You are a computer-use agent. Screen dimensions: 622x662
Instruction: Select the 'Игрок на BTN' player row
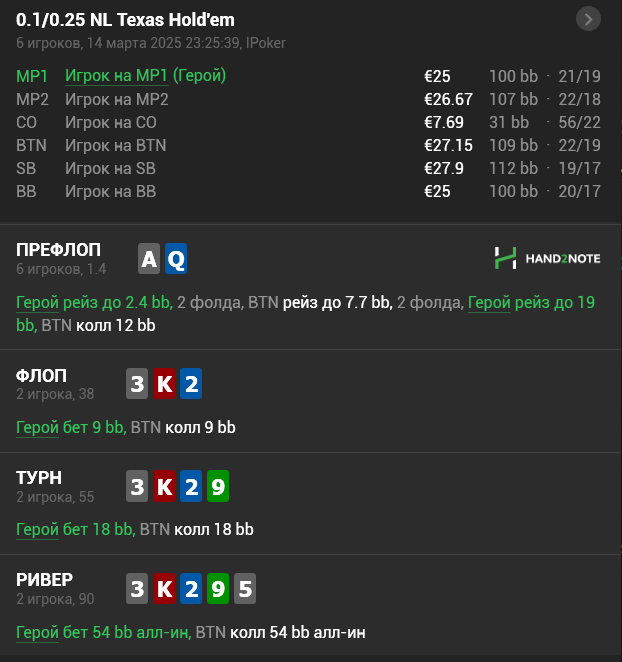308,145
